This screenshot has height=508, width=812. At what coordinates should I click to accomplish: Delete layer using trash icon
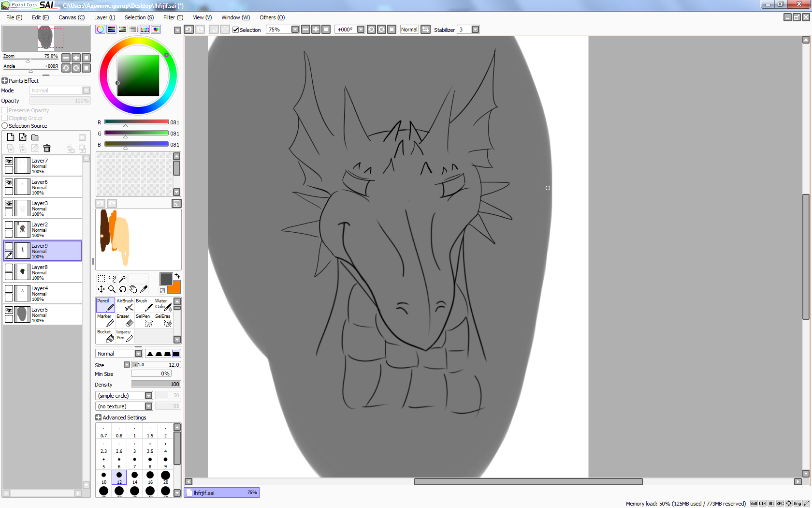(x=47, y=149)
